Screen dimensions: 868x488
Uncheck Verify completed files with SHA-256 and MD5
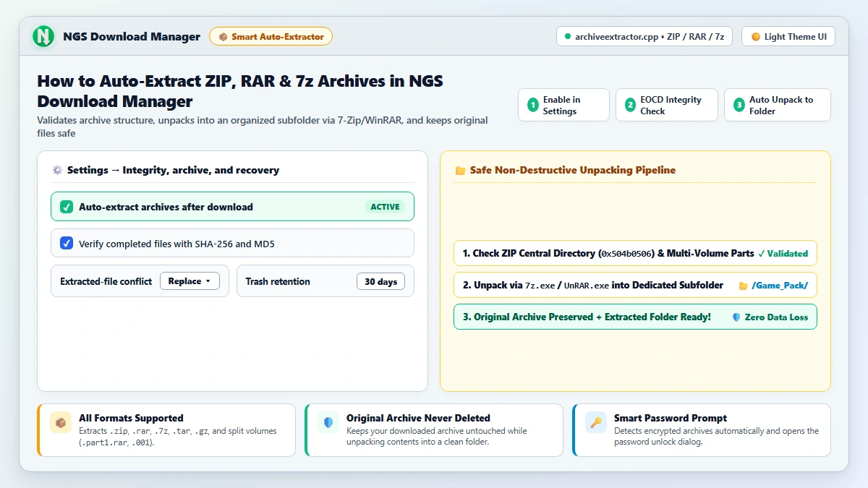(x=67, y=244)
